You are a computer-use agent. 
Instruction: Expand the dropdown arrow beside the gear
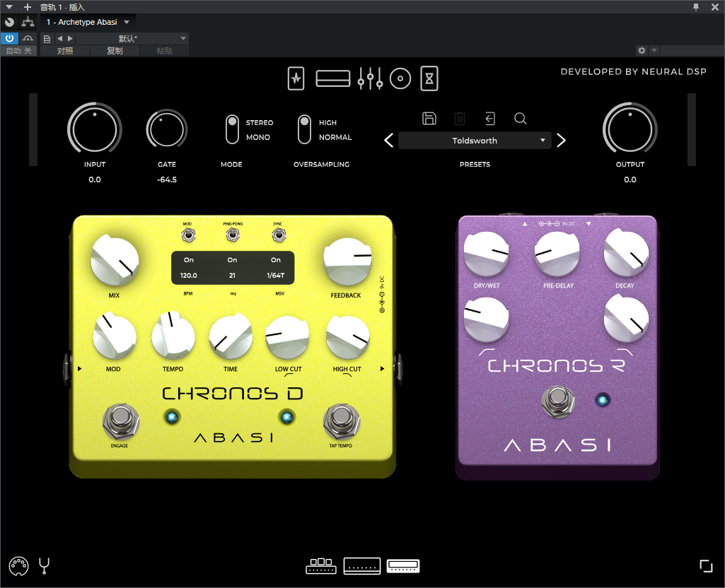(x=654, y=50)
